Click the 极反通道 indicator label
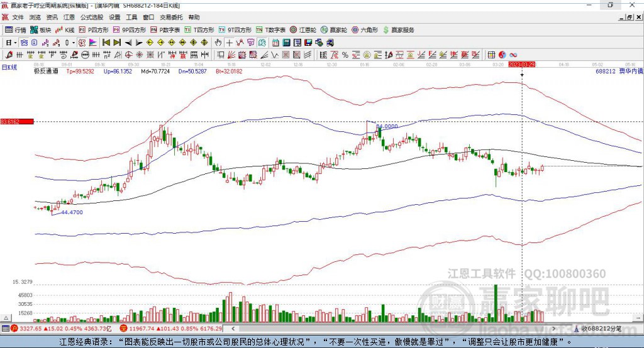The width and height of the screenshot is (644, 348). coord(46,71)
